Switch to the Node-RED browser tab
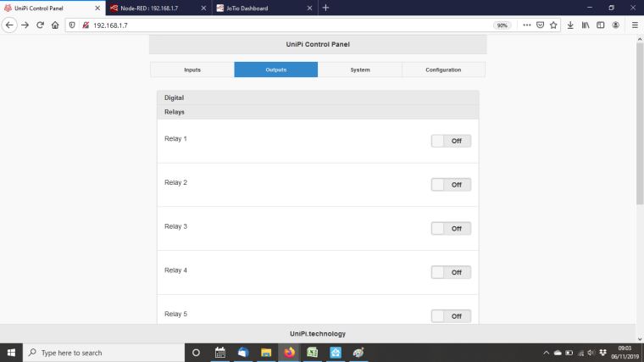The image size is (644, 362). tap(158, 8)
